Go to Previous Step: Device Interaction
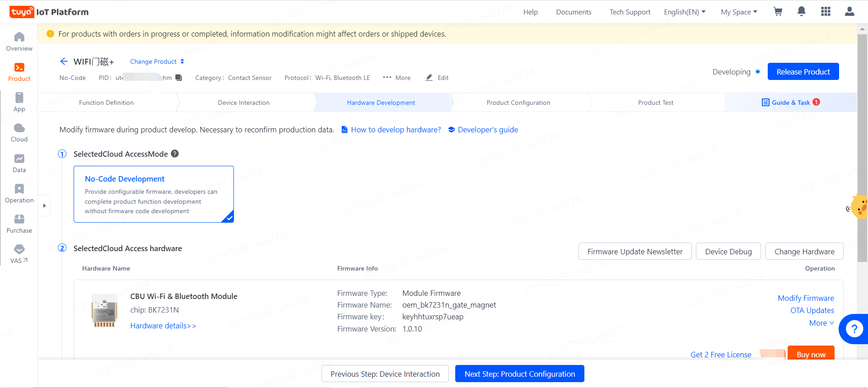868x388 pixels. click(x=385, y=374)
